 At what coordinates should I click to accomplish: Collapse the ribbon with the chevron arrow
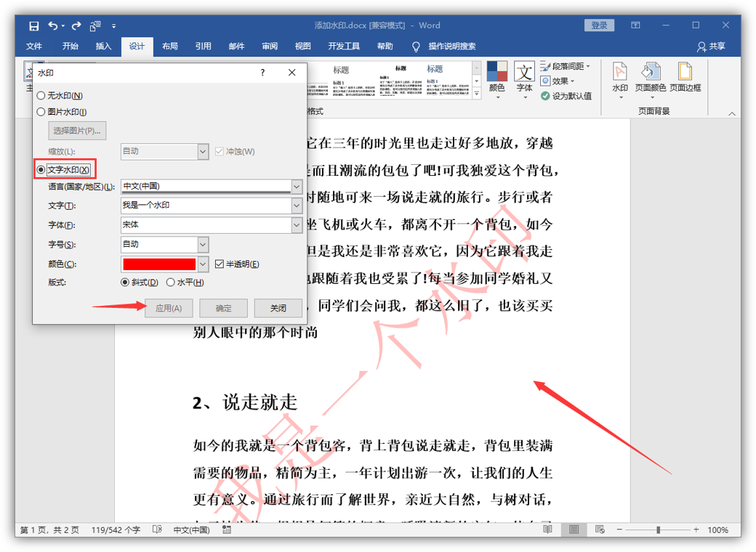tap(732, 114)
